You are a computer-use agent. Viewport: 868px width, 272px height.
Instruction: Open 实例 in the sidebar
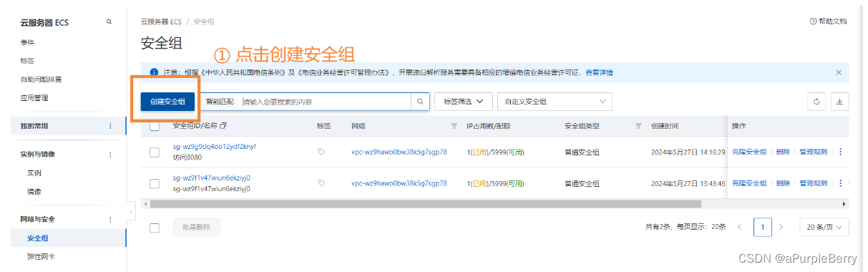pyautogui.click(x=34, y=173)
